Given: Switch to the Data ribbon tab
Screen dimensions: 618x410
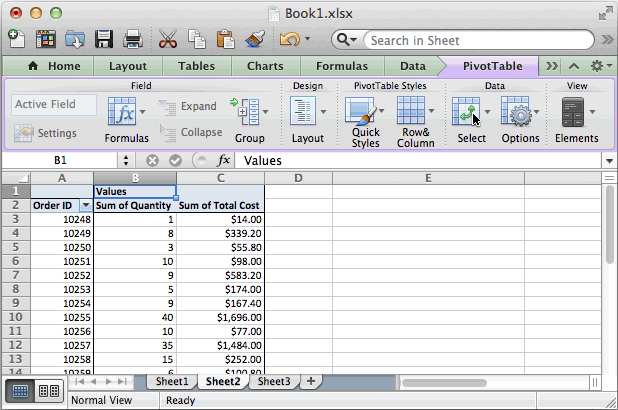Looking at the screenshot, I should 413,66.
